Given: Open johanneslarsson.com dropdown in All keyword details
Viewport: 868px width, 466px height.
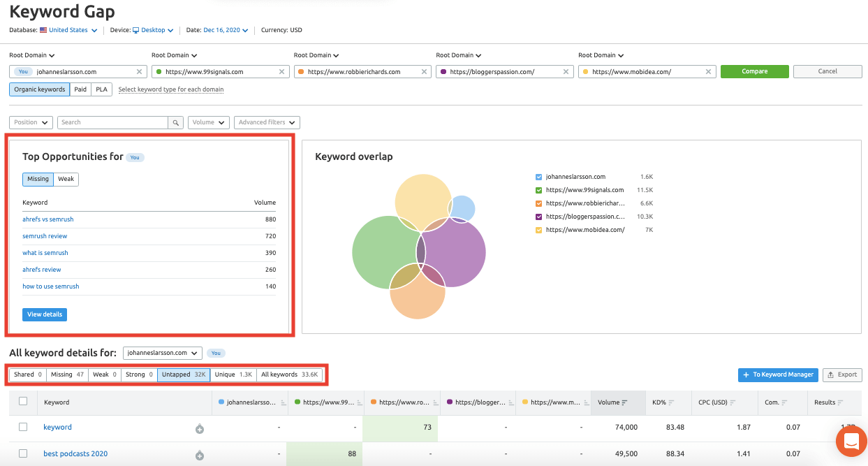Looking at the screenshot, I should 163,353.
